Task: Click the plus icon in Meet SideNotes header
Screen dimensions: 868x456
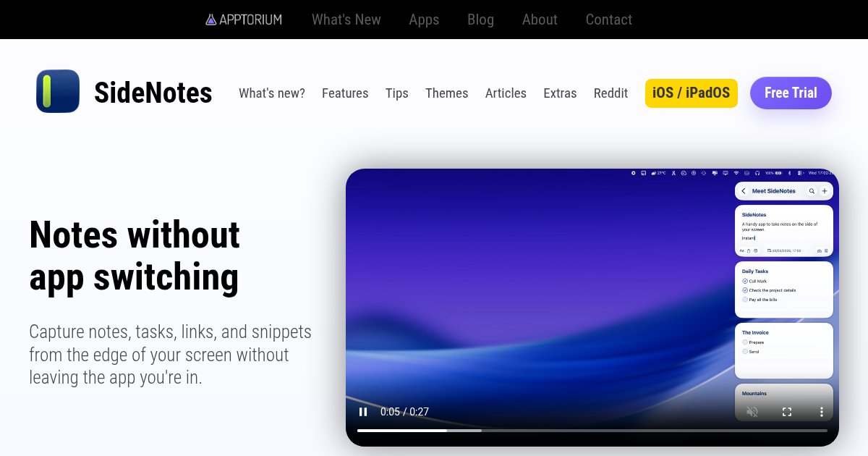Action: (x=825, y=191)
